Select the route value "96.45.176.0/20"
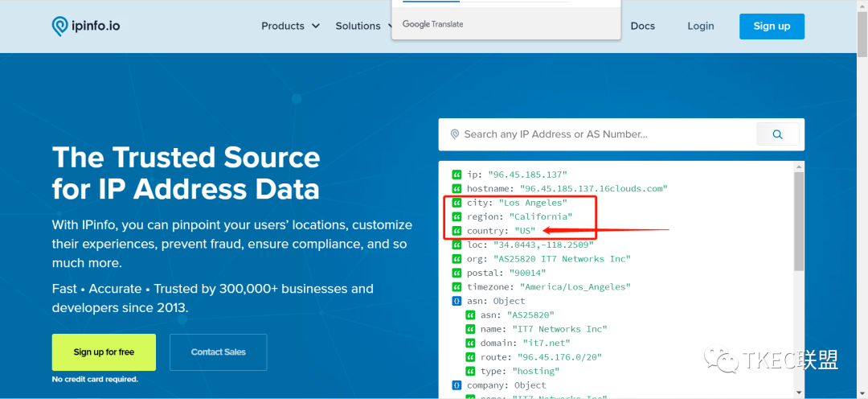868x399 pixels. click(559, 357)
